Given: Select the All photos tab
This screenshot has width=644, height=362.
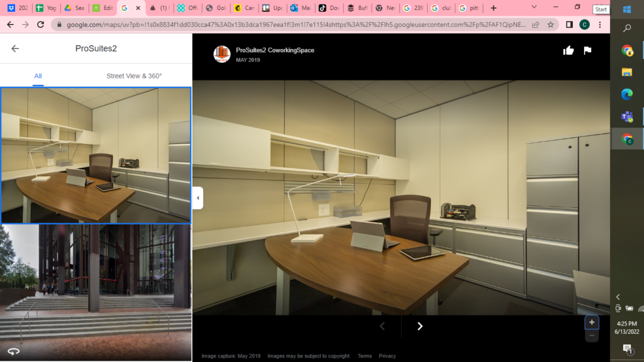Looking at the screenshot, I should pyautogui.click(x=38, y=76).
